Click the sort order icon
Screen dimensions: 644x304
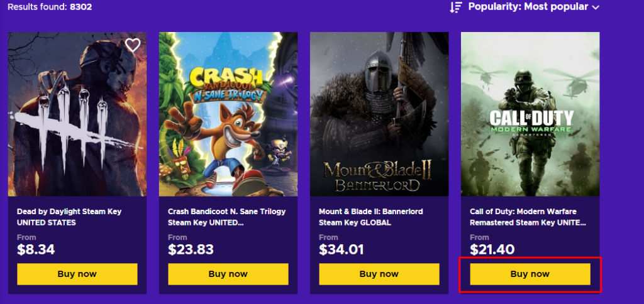[x=456, y=7]
